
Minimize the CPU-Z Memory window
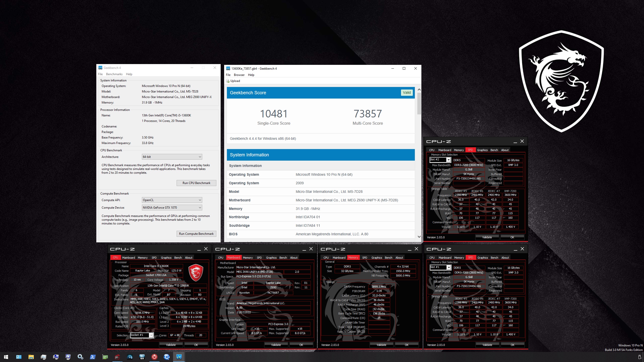coord(410,249)
